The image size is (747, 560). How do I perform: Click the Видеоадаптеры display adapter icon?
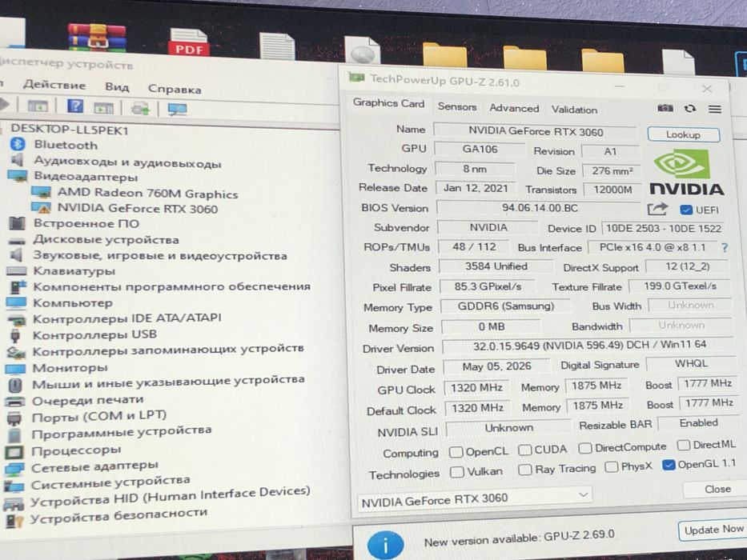point(17,176)
